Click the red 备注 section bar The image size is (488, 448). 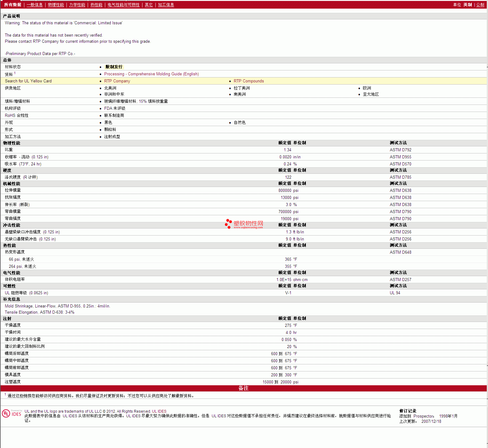pos(243,388)
